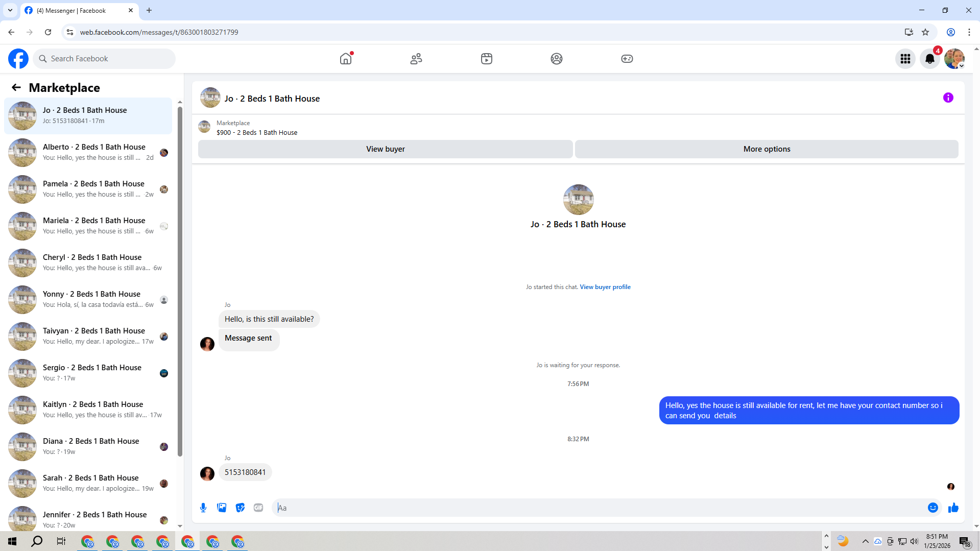The height and width of the screenshot is (551, 980).
Task: Select the Messenger | Facebook tab
Action: pyautogui.click(x=79, y=10)
